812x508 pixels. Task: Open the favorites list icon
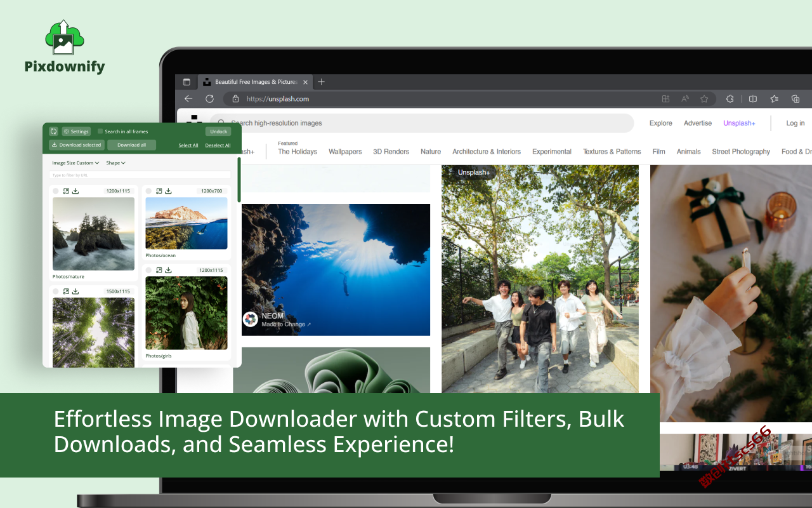point(775,99)
